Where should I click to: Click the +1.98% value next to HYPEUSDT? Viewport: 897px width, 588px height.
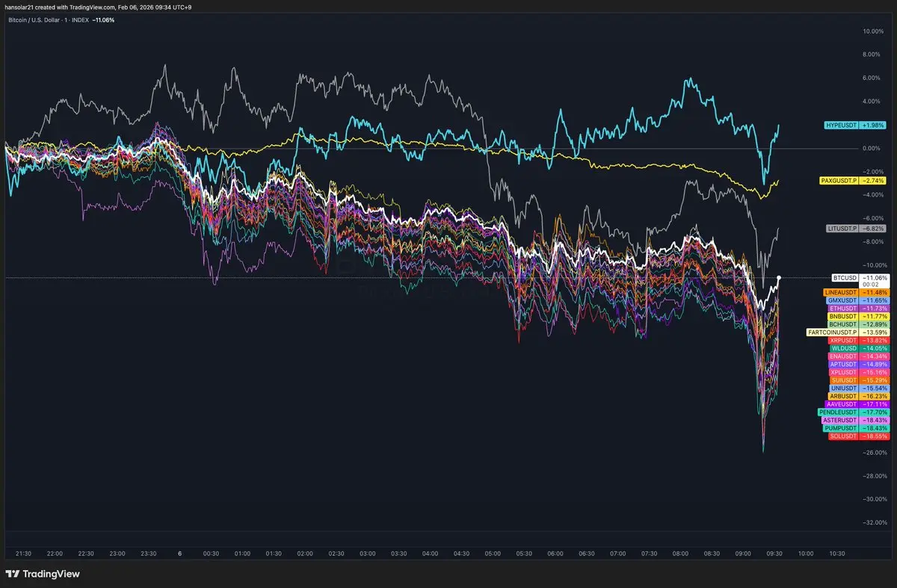point(872,125)
